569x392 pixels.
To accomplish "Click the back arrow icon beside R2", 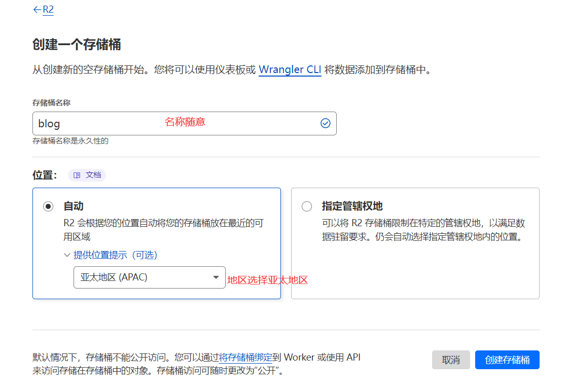I will (37, 10).
